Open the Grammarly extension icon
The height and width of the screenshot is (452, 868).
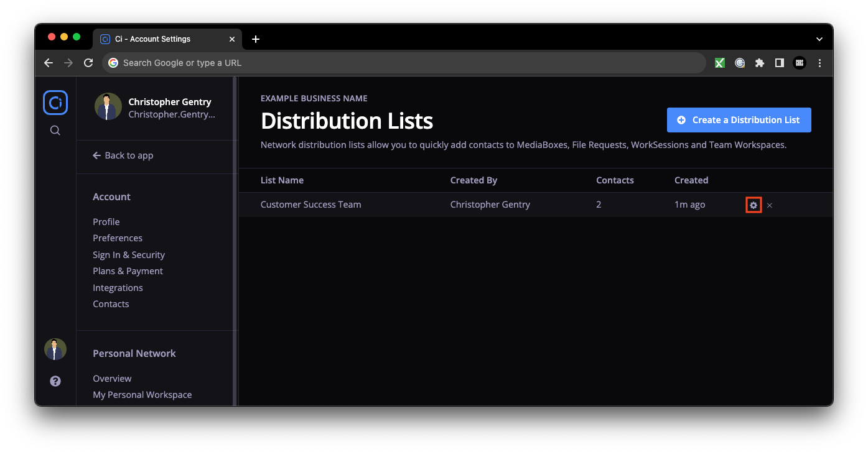click(x=740, y=63)
